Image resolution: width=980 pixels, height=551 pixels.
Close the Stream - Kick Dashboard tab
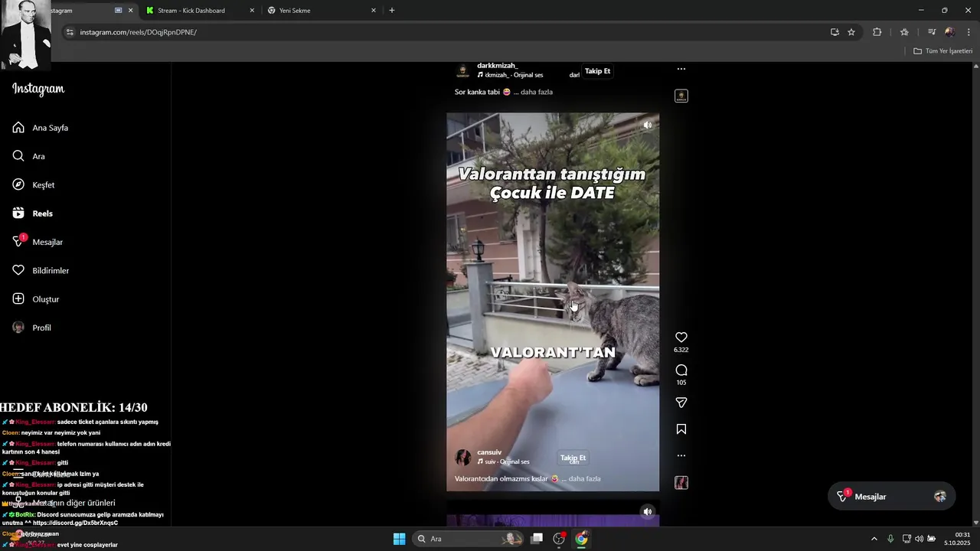[x=252, y=11]
